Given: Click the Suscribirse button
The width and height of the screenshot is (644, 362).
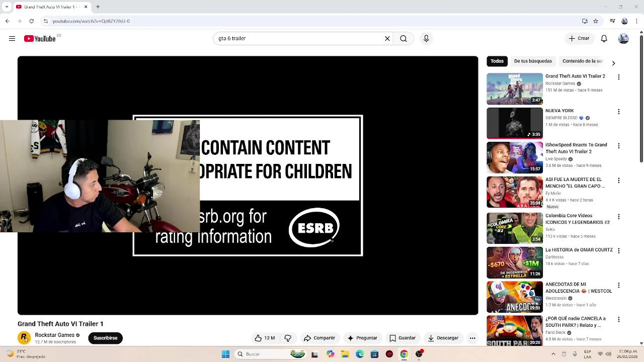Looking at the screenshot, I should [105, 338].
